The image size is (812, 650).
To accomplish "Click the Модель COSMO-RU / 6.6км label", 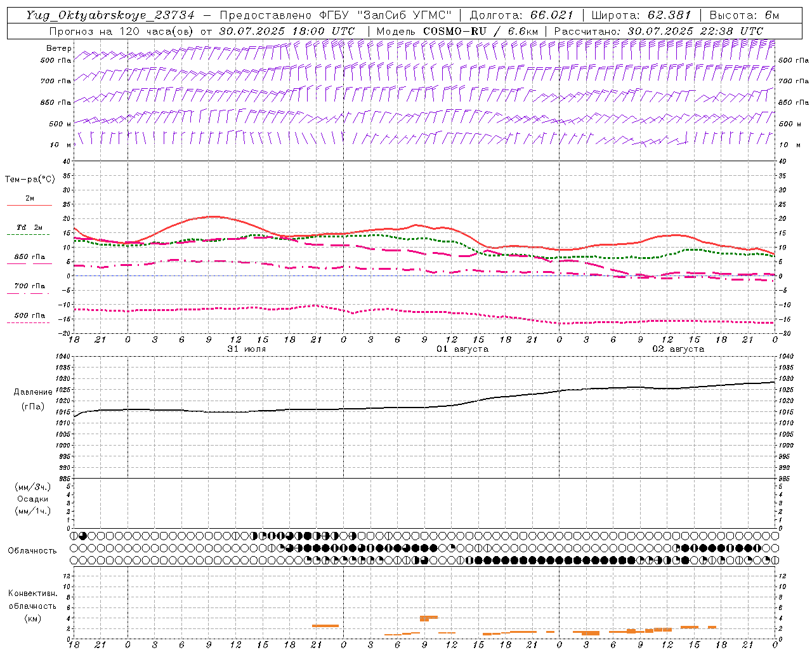I will [457, 31].
